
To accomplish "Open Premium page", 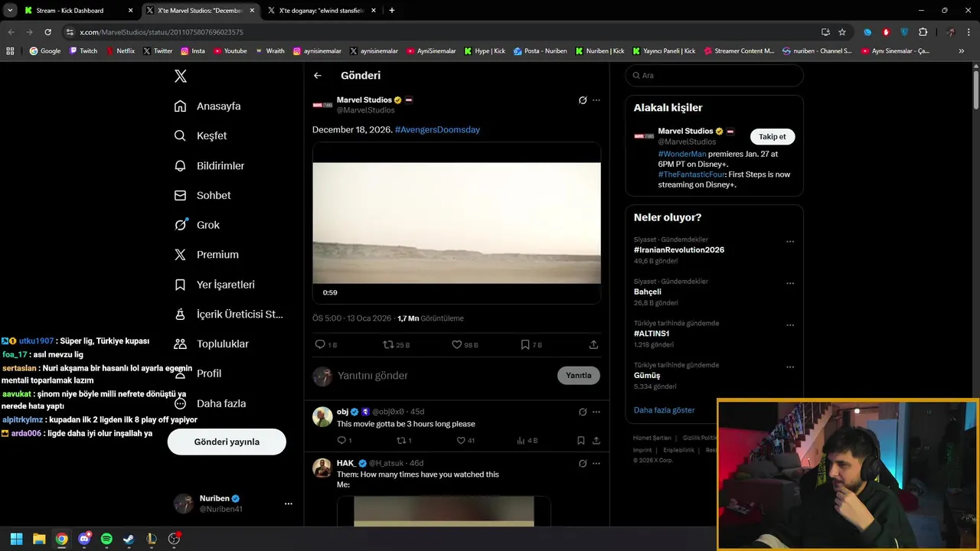I will [206, 255].
